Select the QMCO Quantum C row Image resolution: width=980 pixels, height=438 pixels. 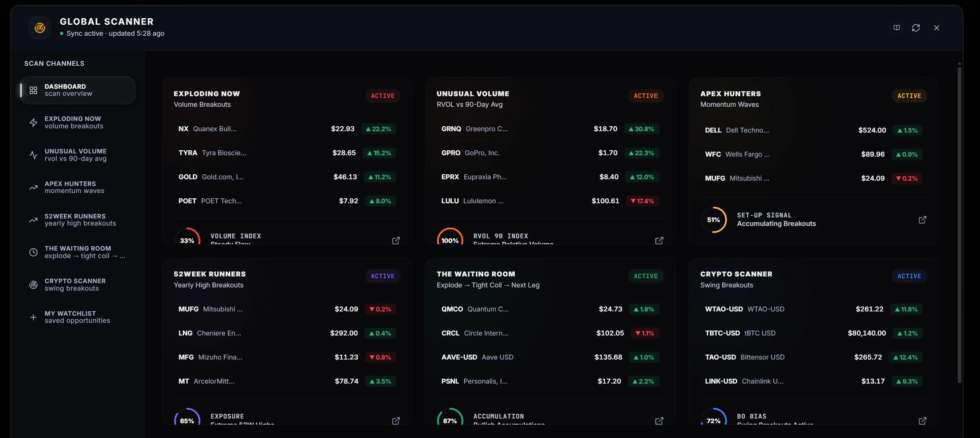point(550,309)
